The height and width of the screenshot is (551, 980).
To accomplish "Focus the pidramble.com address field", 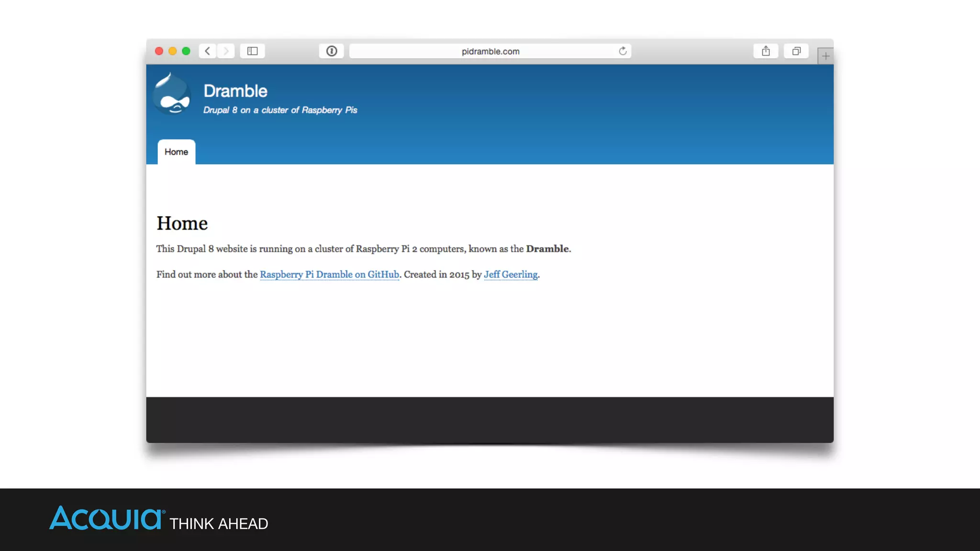I will pyautogui.click(x=490, y=51).
